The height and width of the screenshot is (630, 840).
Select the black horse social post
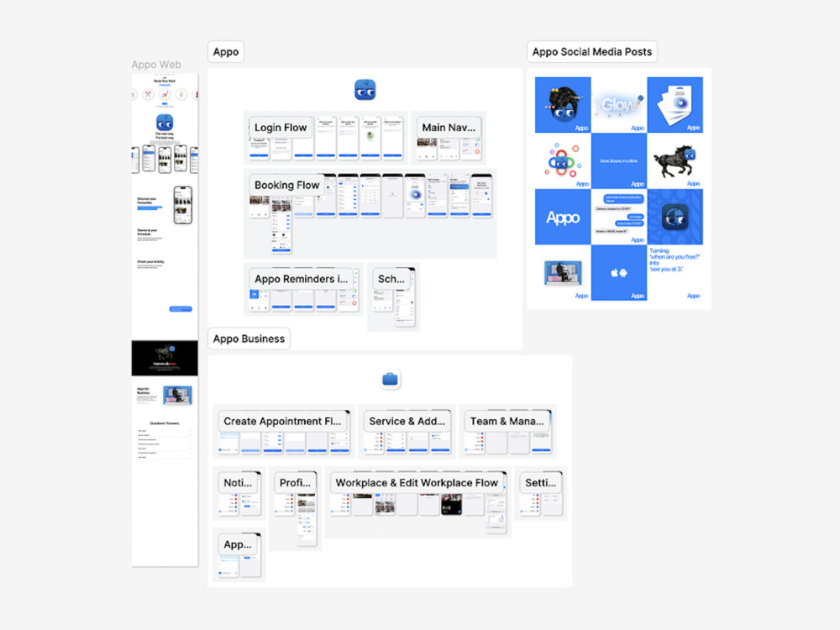coord(675,160)
